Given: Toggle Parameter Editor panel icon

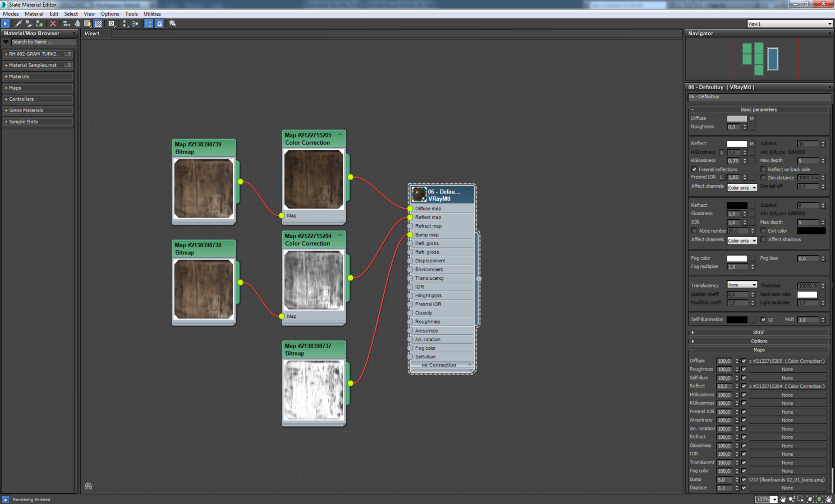Looking at the screenshot, I should click(x=159, y=24).
